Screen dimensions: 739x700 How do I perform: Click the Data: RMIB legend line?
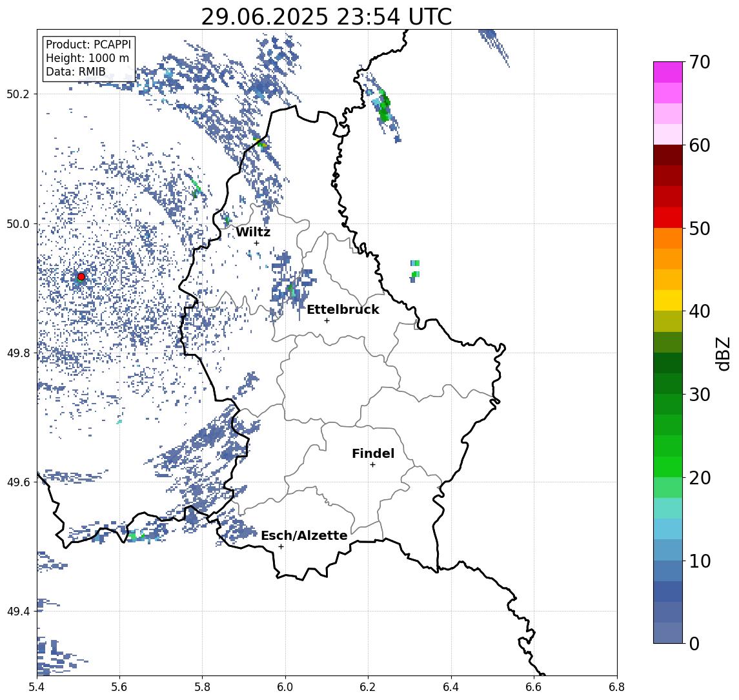coord(76,72)
